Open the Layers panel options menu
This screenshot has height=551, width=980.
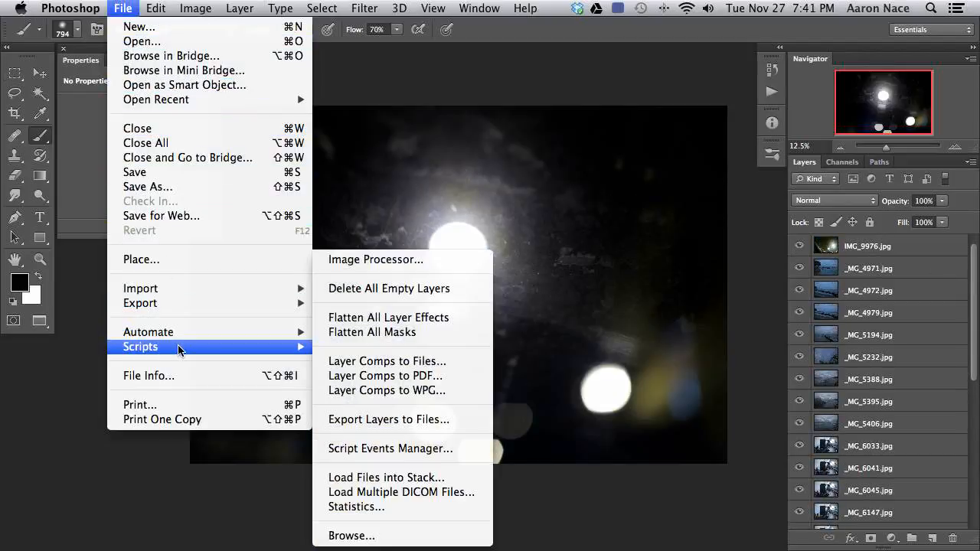tap(971, 162)
